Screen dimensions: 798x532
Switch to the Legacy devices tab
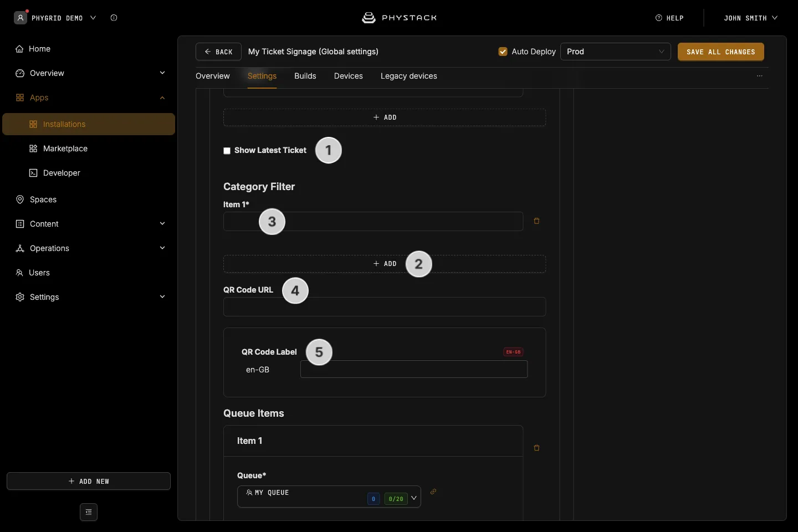click(409, 76)
